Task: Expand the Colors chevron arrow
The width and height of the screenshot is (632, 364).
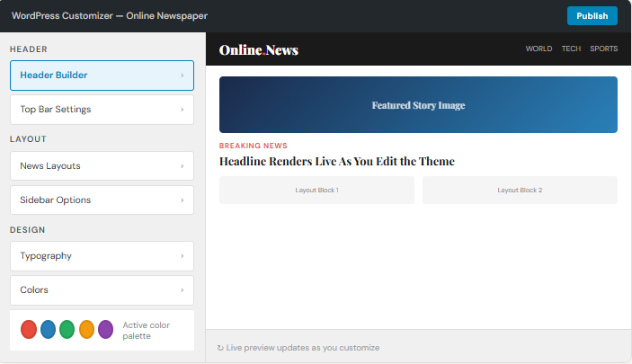Action: [182, 290]
